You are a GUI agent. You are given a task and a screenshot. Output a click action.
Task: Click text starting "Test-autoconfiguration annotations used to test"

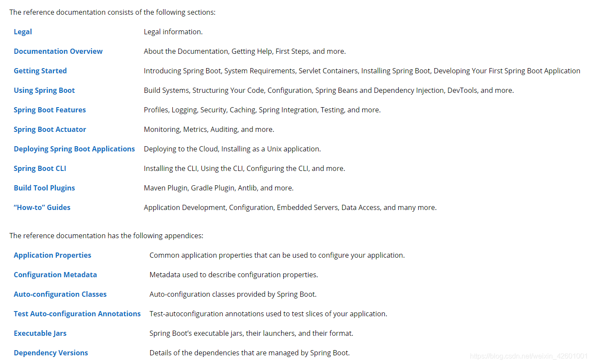(269, 314)
